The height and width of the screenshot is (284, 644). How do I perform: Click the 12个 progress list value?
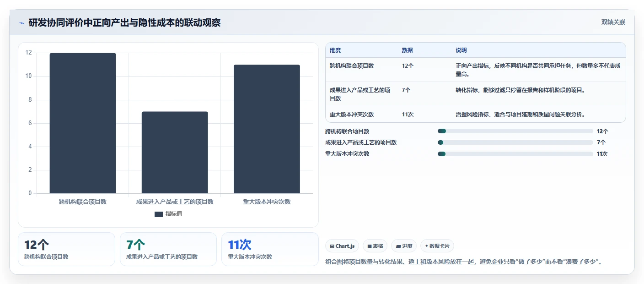point(602,131)
